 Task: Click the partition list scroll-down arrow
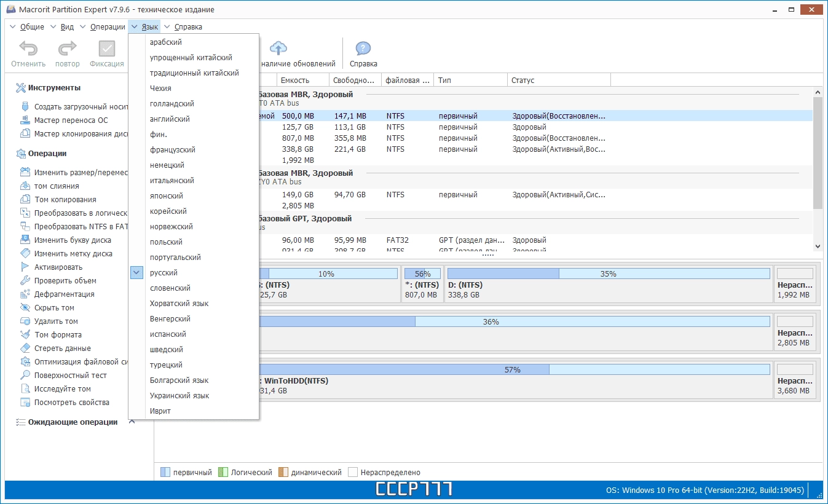(x=818, y=246)
